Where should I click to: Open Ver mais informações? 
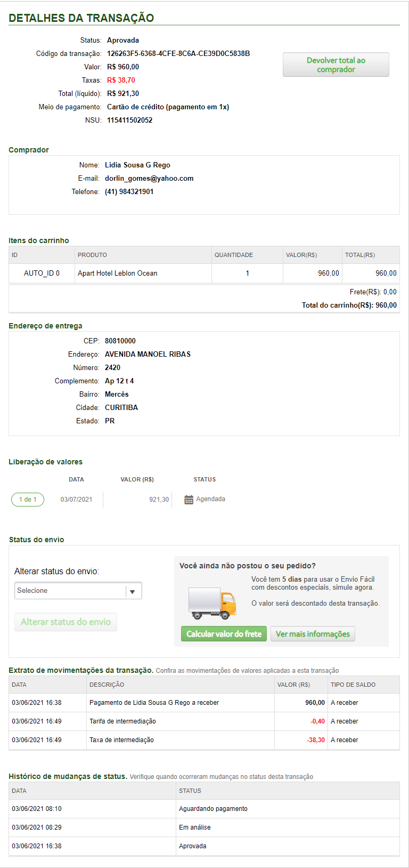[x=313, y=634]
